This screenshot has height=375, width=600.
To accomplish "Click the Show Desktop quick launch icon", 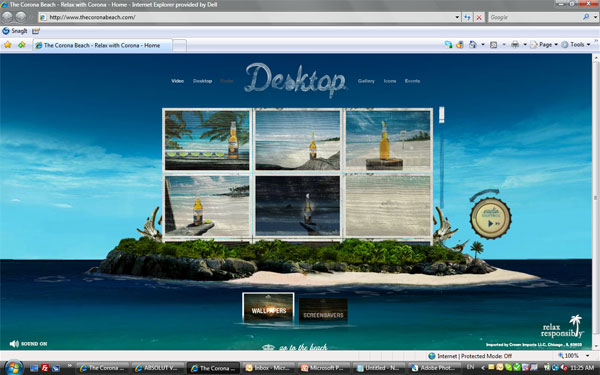I will 34,368.
